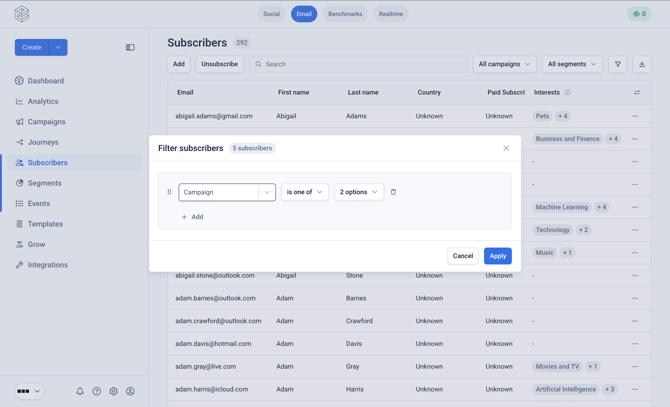
Task: Open the user profile icon
Action: click(130, 391)
